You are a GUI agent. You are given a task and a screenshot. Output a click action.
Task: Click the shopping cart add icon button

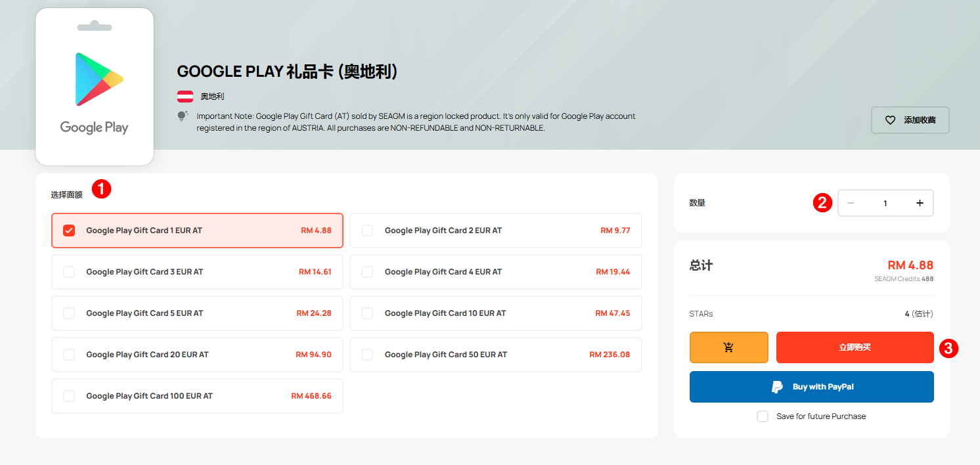729,347
